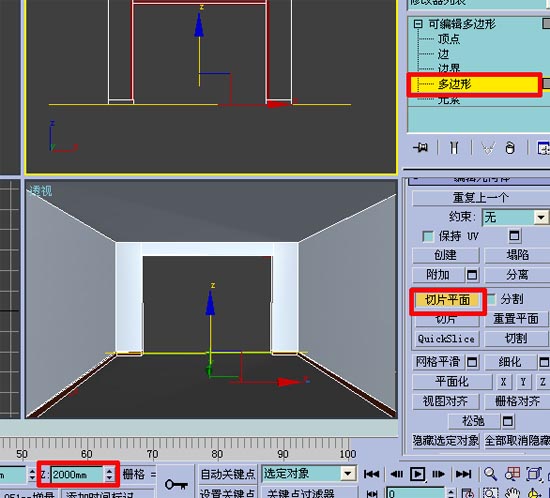Open the Configure Modifier Sets icon
This screenshot has height=498, width=550.
543,148
